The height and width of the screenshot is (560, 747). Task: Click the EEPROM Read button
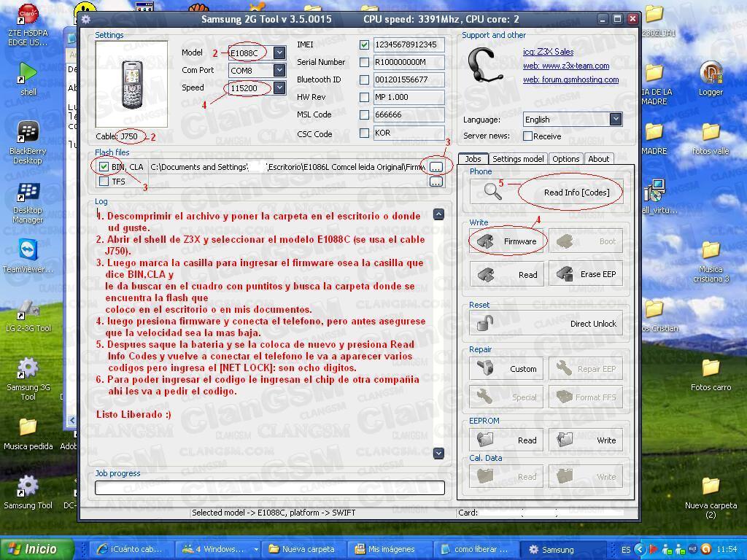(506, 440)
